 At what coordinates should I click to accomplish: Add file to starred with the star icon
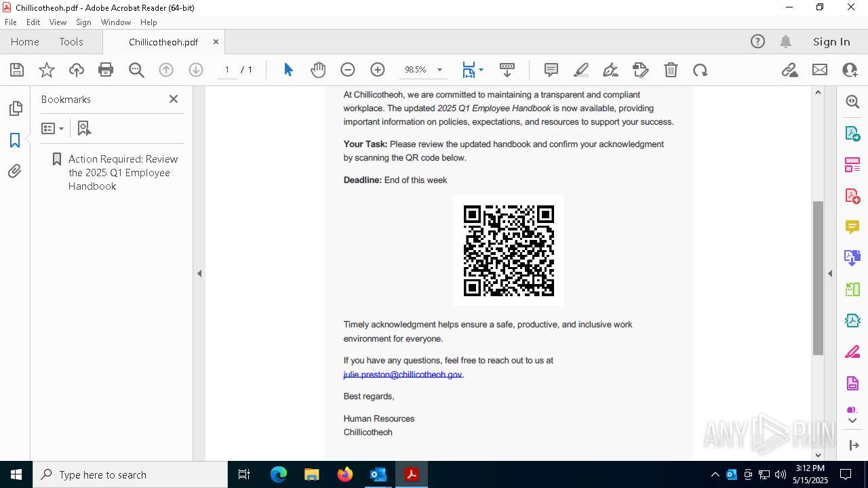coord(47,70)
